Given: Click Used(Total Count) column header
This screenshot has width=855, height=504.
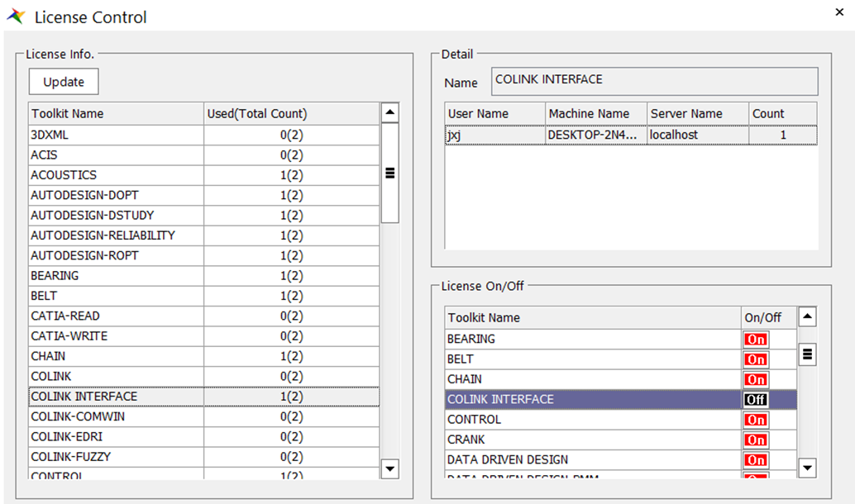Looking at the screenshot, I should (292, 114).
